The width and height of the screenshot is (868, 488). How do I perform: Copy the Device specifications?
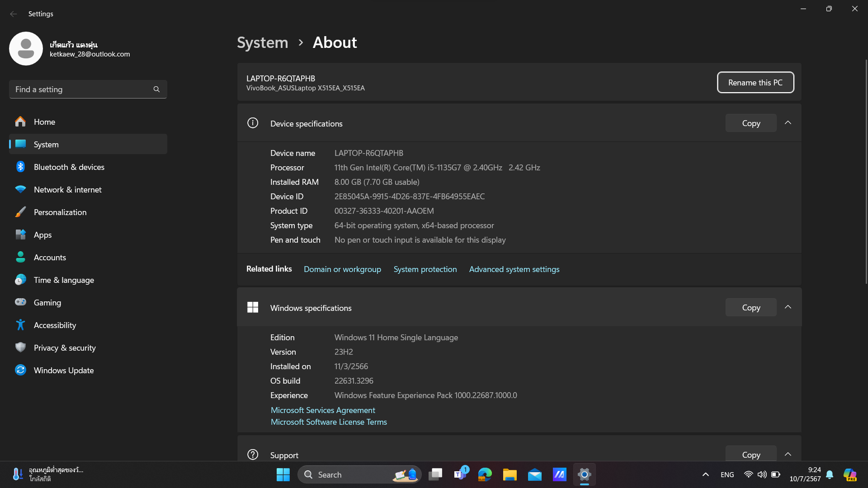751,123
